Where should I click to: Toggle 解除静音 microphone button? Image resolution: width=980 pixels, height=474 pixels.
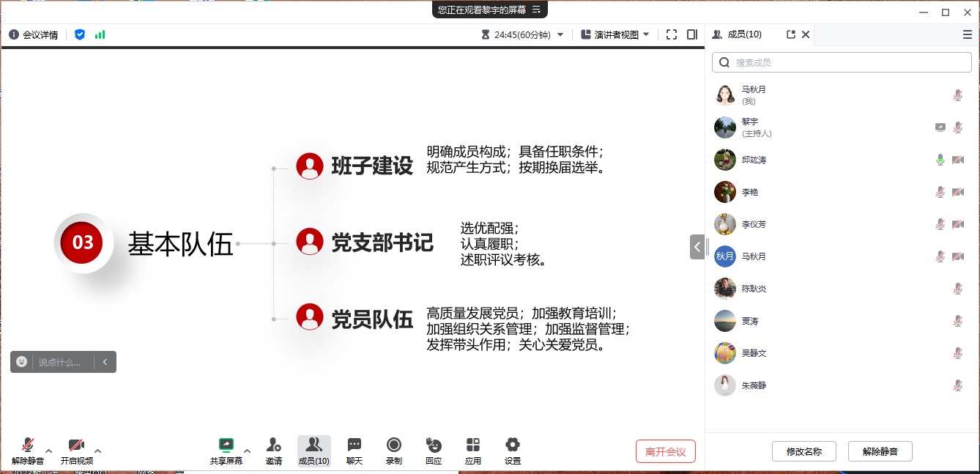pos(28,451)
